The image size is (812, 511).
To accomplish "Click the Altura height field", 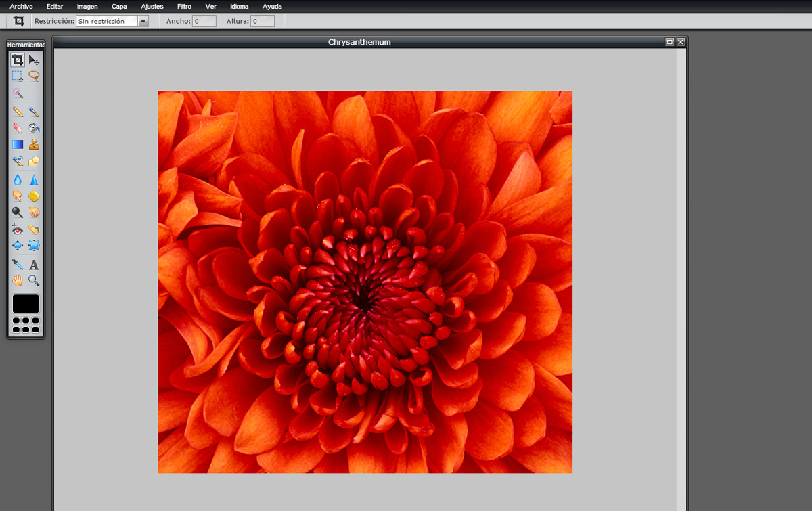I will (x=263, y=21).
